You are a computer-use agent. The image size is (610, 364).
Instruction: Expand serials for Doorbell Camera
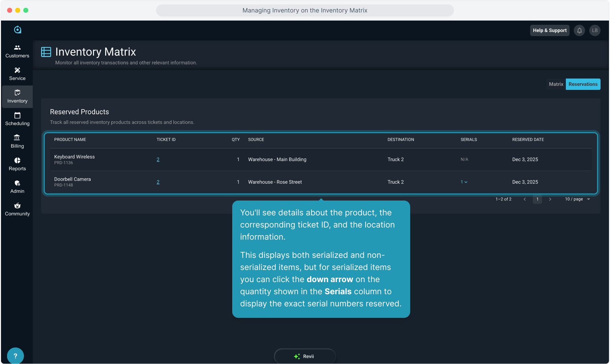click(464, 182)
